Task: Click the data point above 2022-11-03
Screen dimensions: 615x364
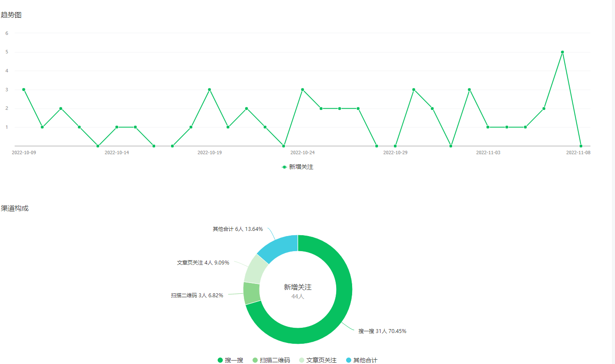Action: tap(488, 127)
